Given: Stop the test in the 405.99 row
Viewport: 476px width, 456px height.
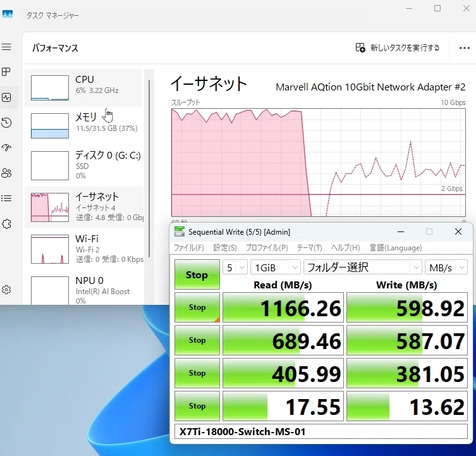Looking at the screenshot, I should [x=197, y=373].
